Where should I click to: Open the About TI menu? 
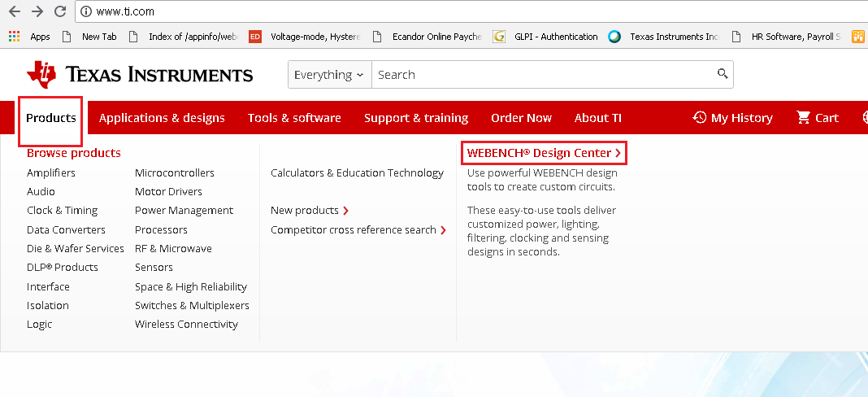pos(598,117)
